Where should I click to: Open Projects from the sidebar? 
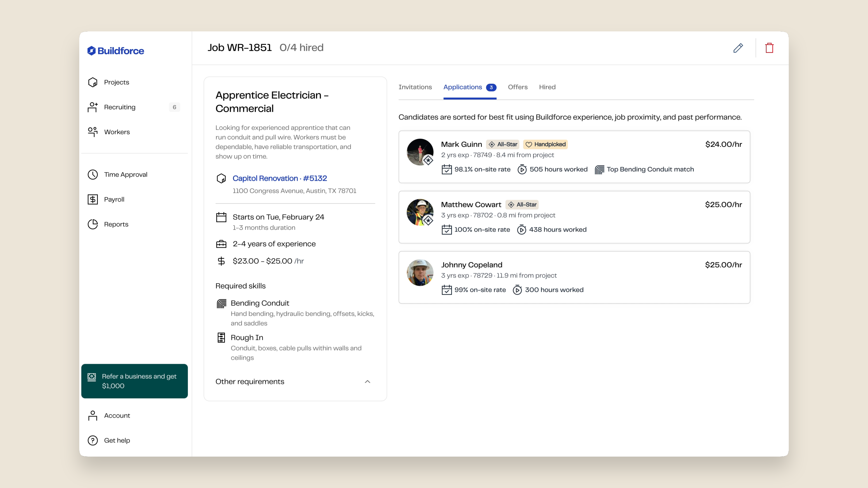pos(116,82)
